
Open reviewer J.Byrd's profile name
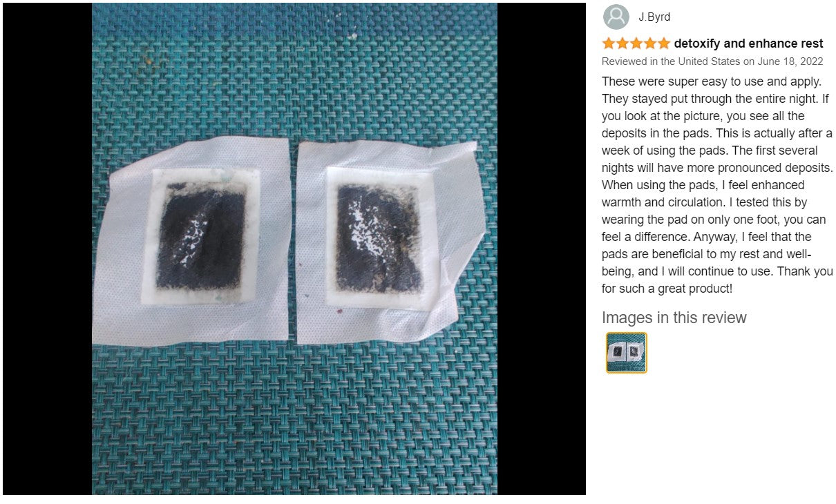click(x=654, y=17)
